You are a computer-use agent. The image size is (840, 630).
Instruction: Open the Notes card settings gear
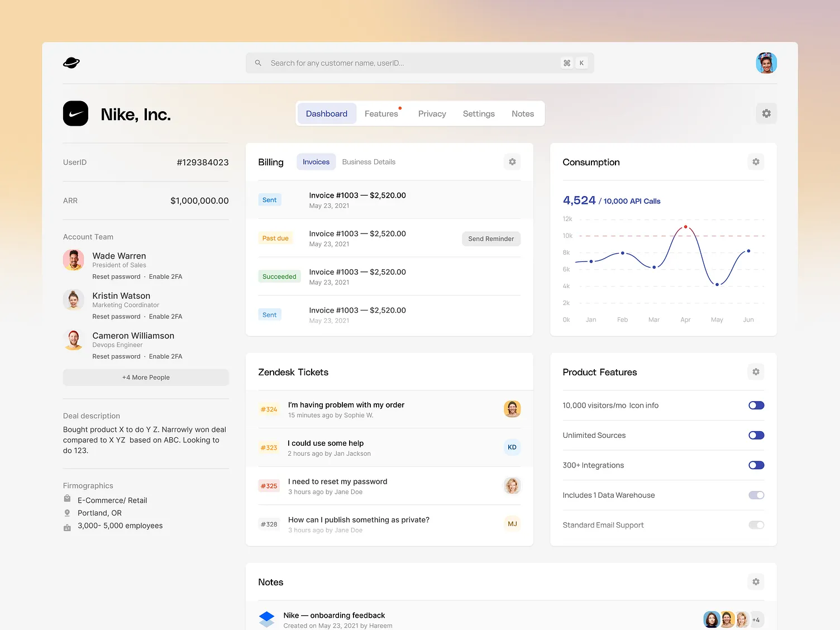coord(756,582)
